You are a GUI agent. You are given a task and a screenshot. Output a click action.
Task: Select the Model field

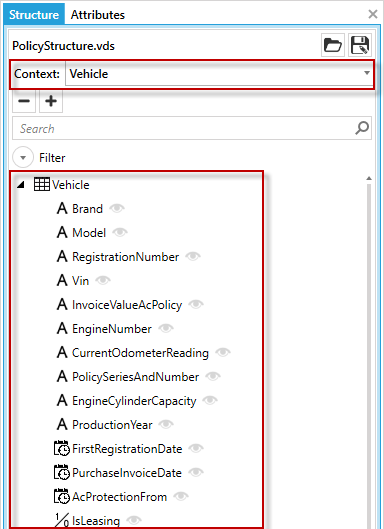(89, 232)
